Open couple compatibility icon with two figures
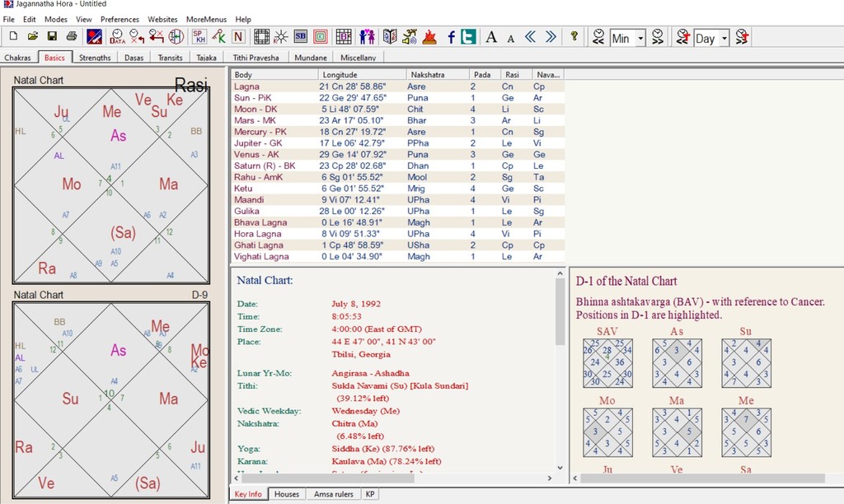Image resolution: width=844 pixels, height=504 pixels. 367,36
